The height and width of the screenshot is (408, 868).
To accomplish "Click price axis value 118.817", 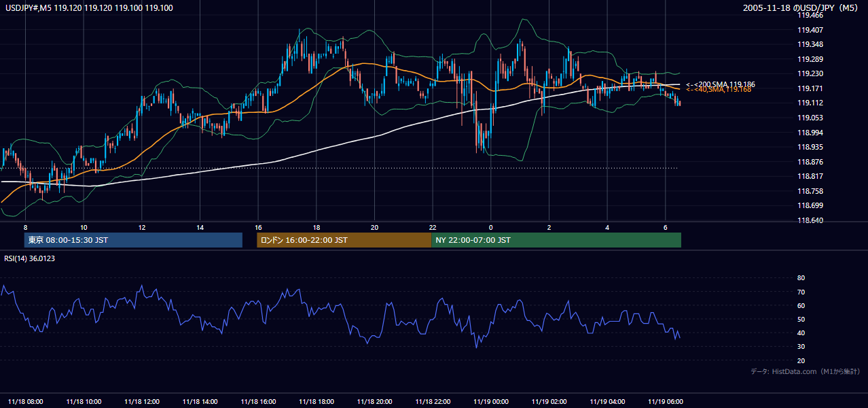I will 810,176.
